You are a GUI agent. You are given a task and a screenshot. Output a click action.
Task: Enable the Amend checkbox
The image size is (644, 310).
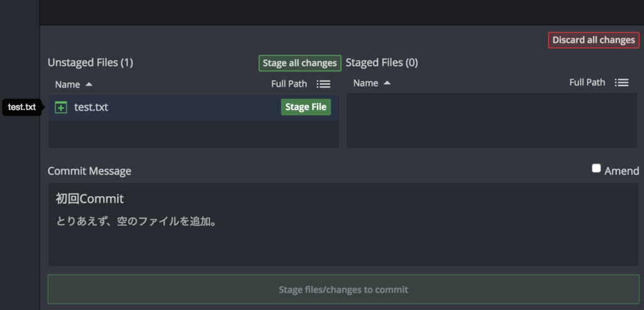click(x=596, y=169)
